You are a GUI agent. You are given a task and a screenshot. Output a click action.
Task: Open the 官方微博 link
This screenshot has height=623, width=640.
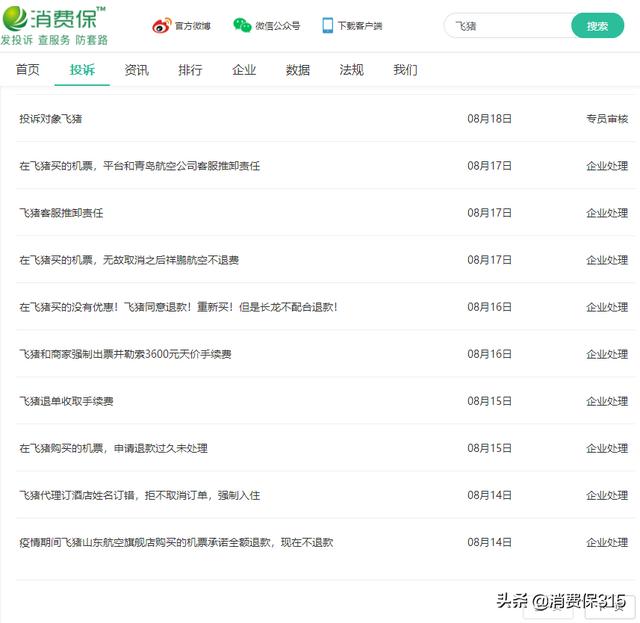click(x=193, y=26)
